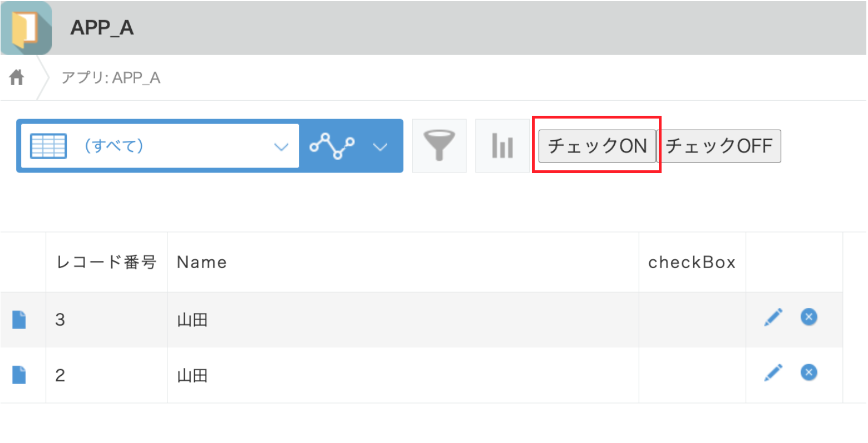This screenshot has height=443, width=868.
Task: Navigate home using the house icon
Action: coord(16,77)
